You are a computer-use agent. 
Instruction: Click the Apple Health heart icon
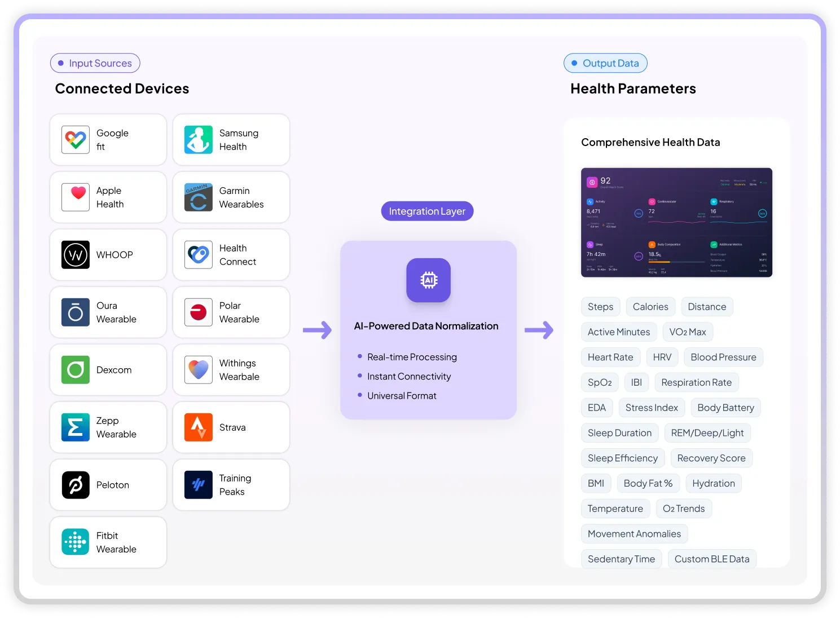point(76,197)
